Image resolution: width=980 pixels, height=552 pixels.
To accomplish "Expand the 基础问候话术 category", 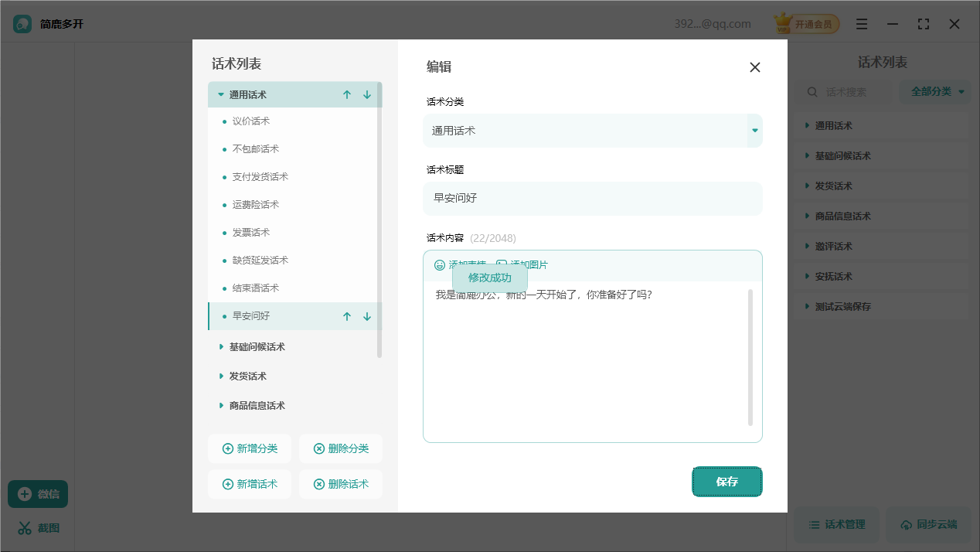I will [x=221, y=347].
